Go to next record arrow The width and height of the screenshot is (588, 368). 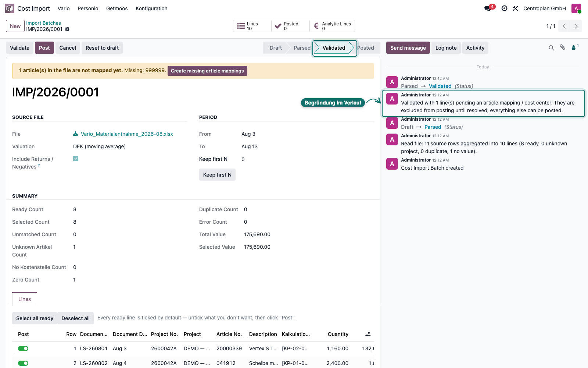point(576,26)
